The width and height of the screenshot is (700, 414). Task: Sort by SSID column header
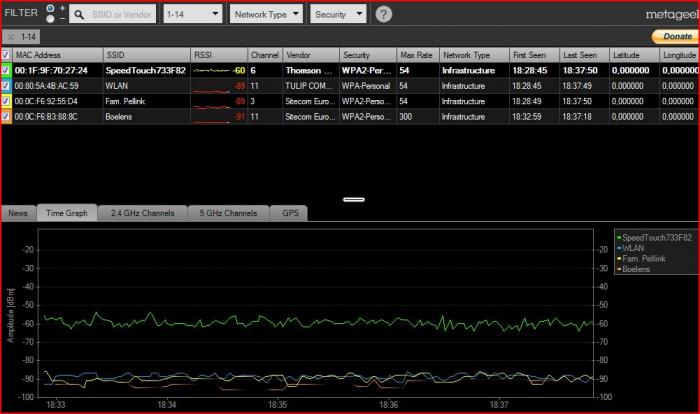pyautogui.click(x=147, y=55)
